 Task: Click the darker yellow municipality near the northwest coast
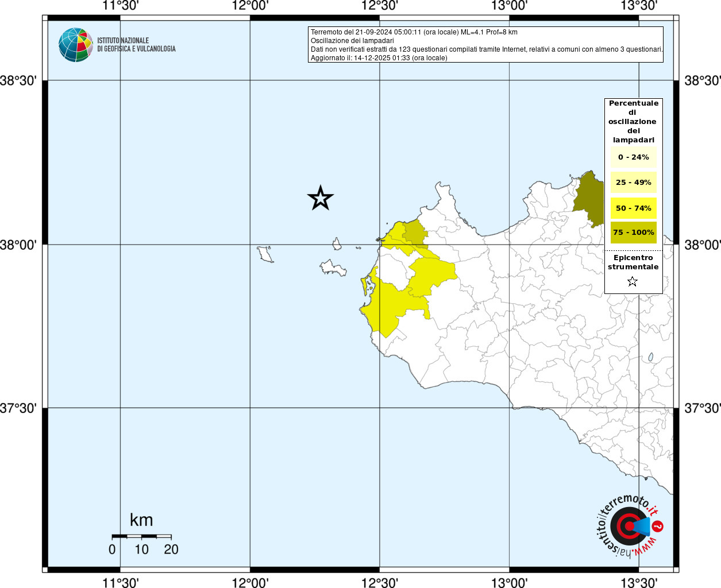(x=415, y=233)
